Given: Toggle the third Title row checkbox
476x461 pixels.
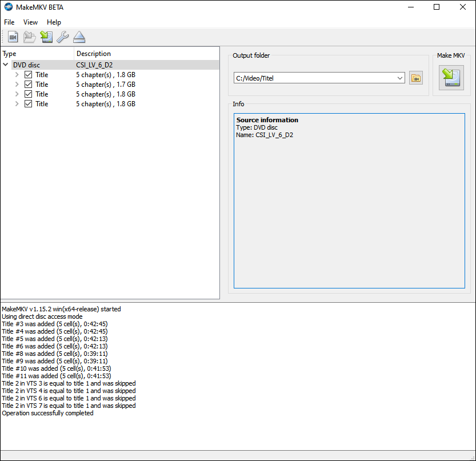Looking at the screenshot, I should [28, 94].
